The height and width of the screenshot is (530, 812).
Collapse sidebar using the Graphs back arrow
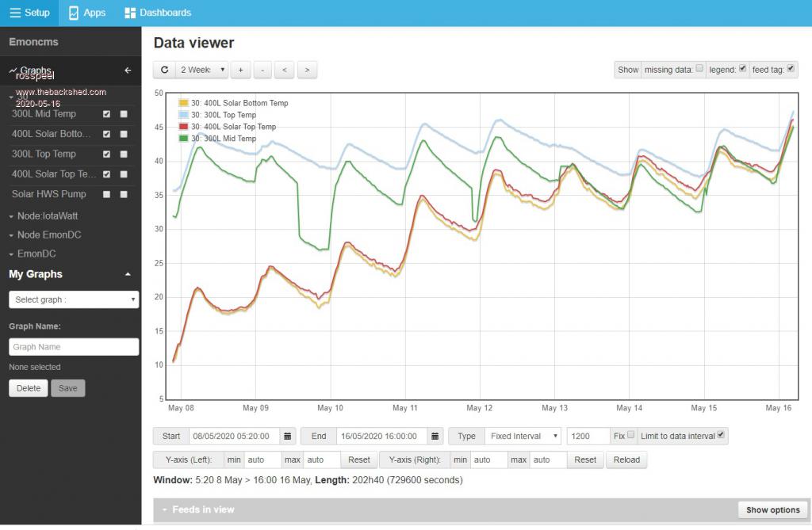click(x=128, y=71)
